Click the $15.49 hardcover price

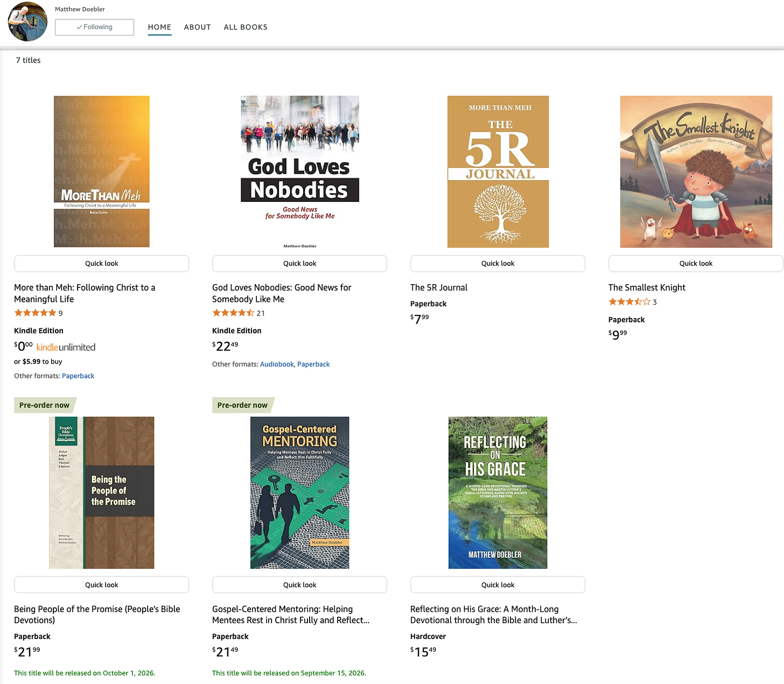tap(423, 651)
